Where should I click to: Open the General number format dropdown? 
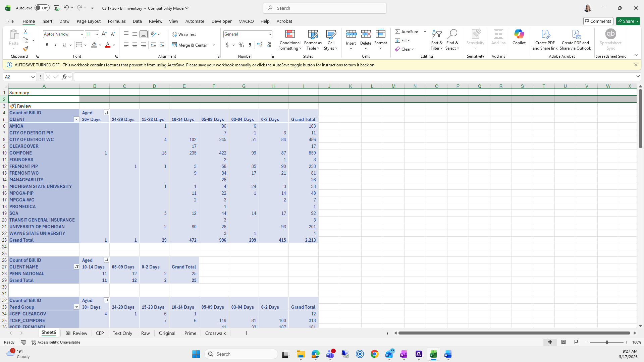pos(270,34)
